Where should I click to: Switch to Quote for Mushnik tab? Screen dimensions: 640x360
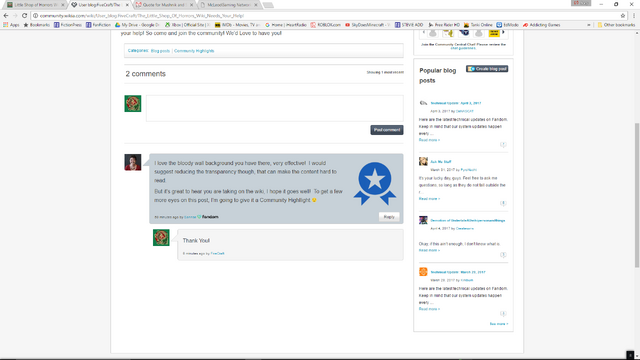pyautogui.click(x=164, y=5)
